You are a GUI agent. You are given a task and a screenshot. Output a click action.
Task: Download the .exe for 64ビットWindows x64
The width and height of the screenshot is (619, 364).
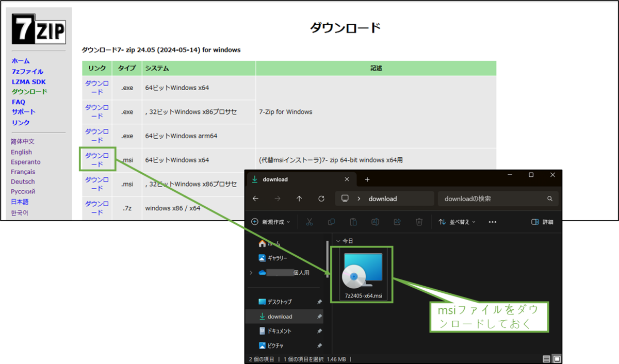click(x=97, y=88)
